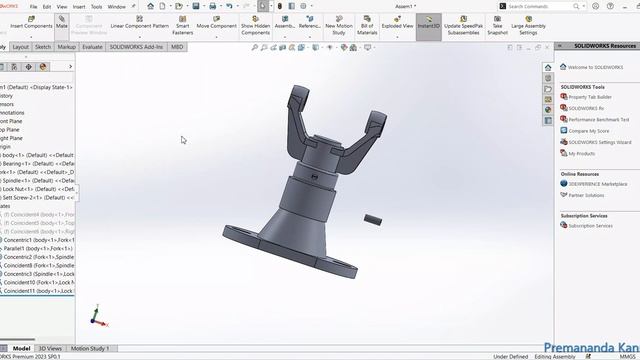Open DisplayManager tab icon in feature panel
The width and height of the screenshot is (640, 360).
point(43,67)
